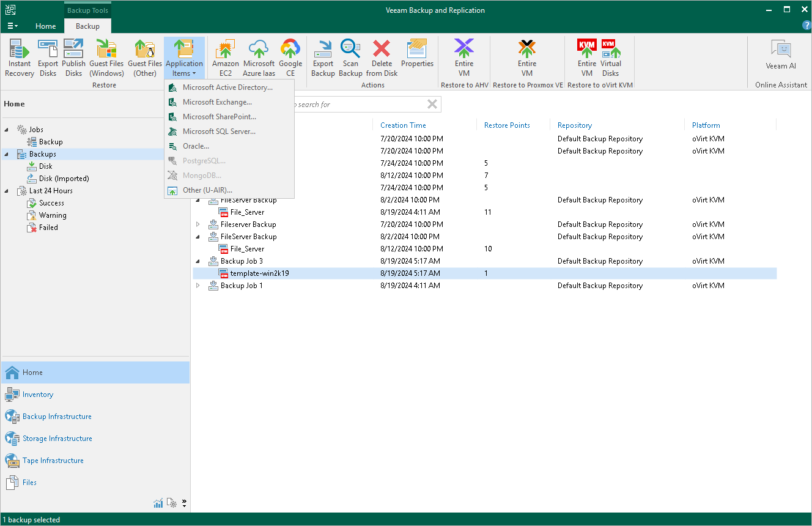Open the Application Items dropdown arrow
Viewport: 812px width, 526px height.
pyautogui.click(x=194, y=73)
